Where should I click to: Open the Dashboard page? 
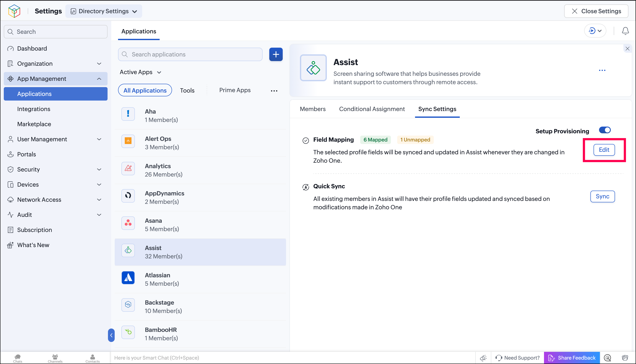[55, 48]
